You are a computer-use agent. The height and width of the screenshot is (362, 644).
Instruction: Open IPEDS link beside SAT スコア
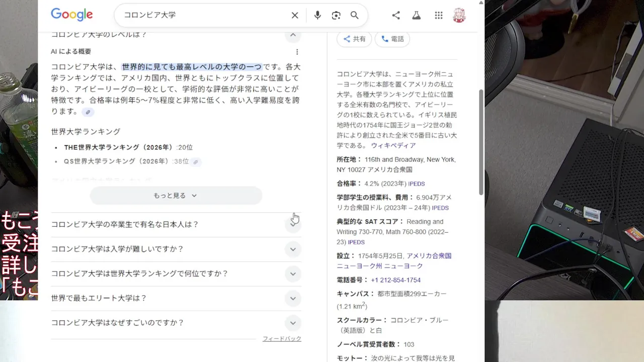point(356,242)
